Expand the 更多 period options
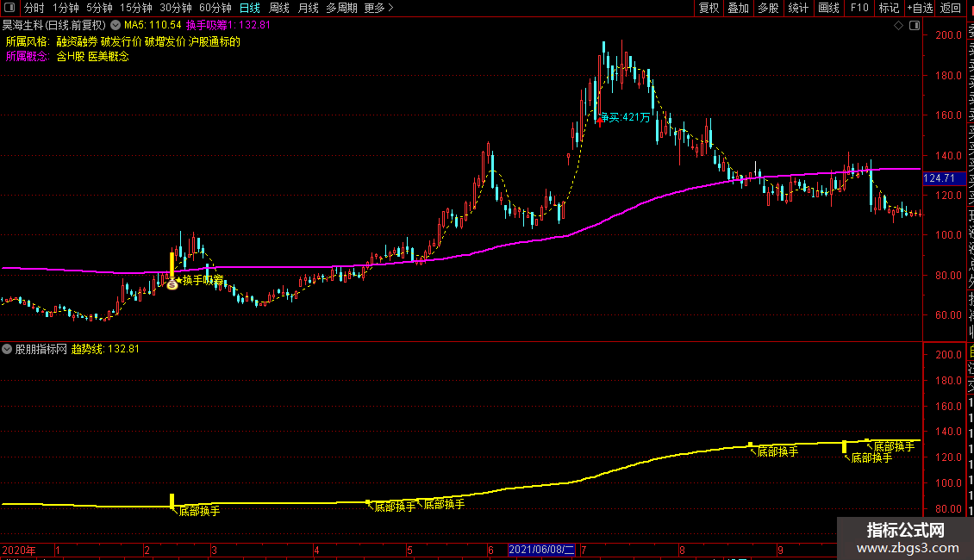 [x=379, y=8]
